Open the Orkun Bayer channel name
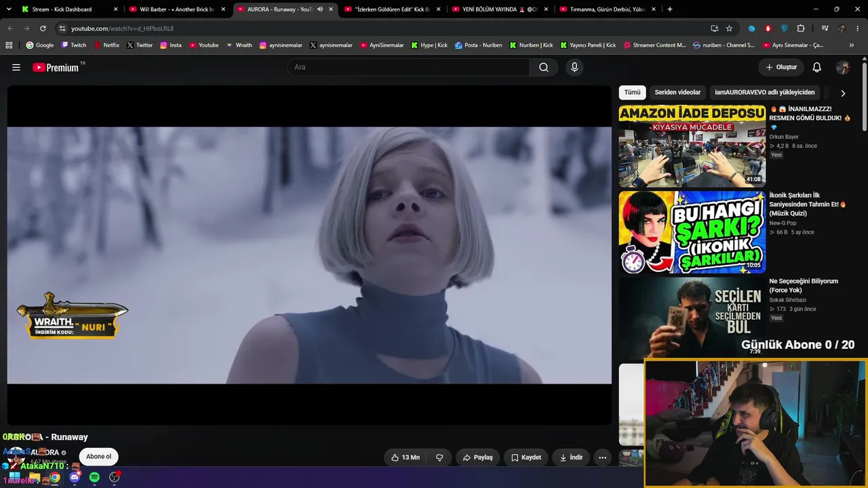The height and width of the screenshot is (488, 868). click(784, 137)
